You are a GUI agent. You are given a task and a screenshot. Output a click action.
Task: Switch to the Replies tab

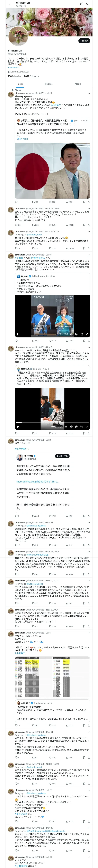click(49, 84)
